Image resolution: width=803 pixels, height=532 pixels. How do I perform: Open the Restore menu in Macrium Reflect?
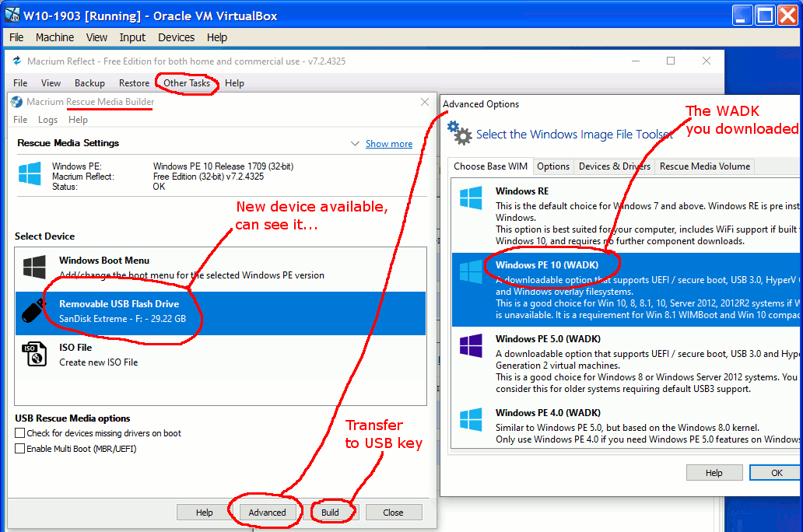[134, 83]
